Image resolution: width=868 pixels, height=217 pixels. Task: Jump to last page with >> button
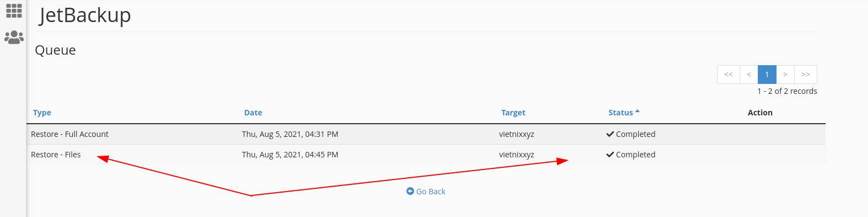805,75
